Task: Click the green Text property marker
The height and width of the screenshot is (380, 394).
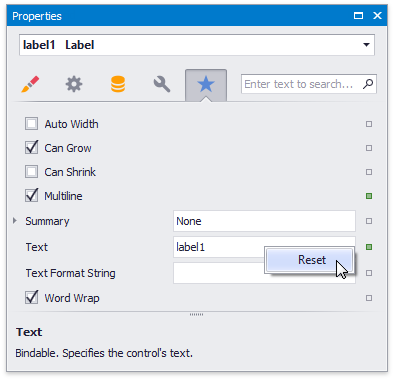Action: 369,247
